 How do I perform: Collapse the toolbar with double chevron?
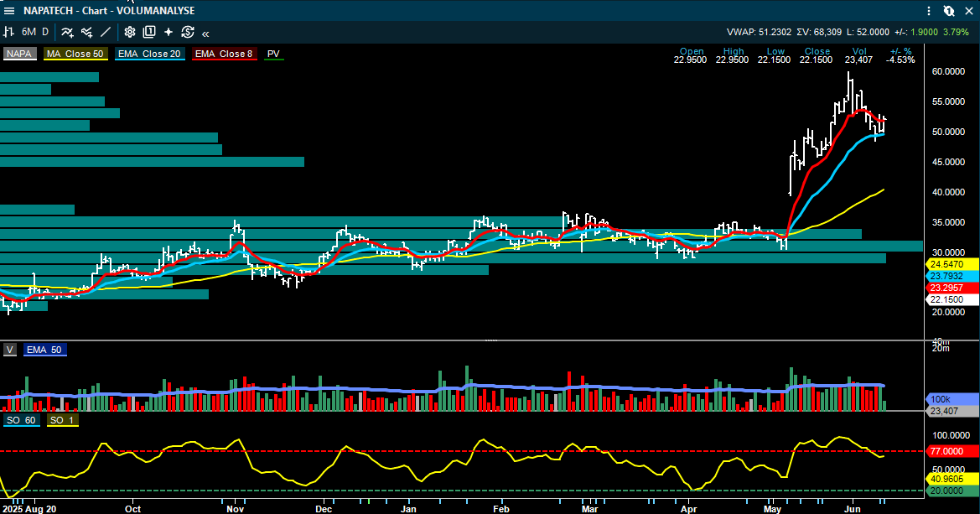pyautogui.click(x=205, y=34)
